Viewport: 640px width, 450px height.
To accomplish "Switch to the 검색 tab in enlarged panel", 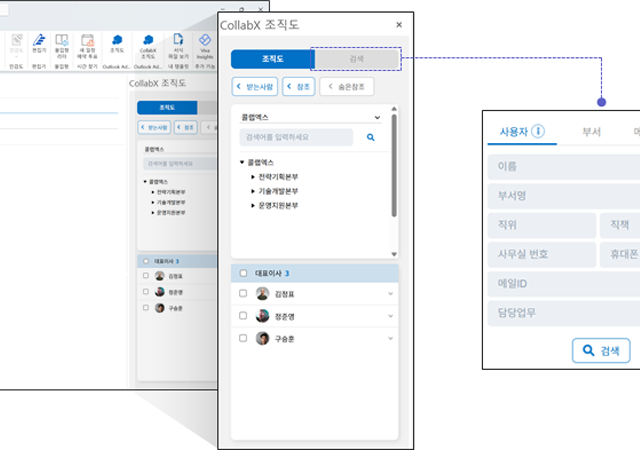I will tap(357, 59).
